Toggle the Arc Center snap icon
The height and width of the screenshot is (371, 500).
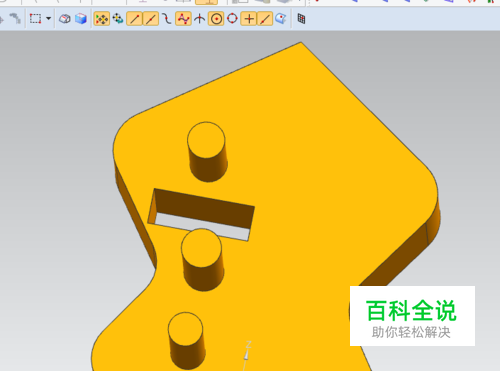[x=216, y=19]
